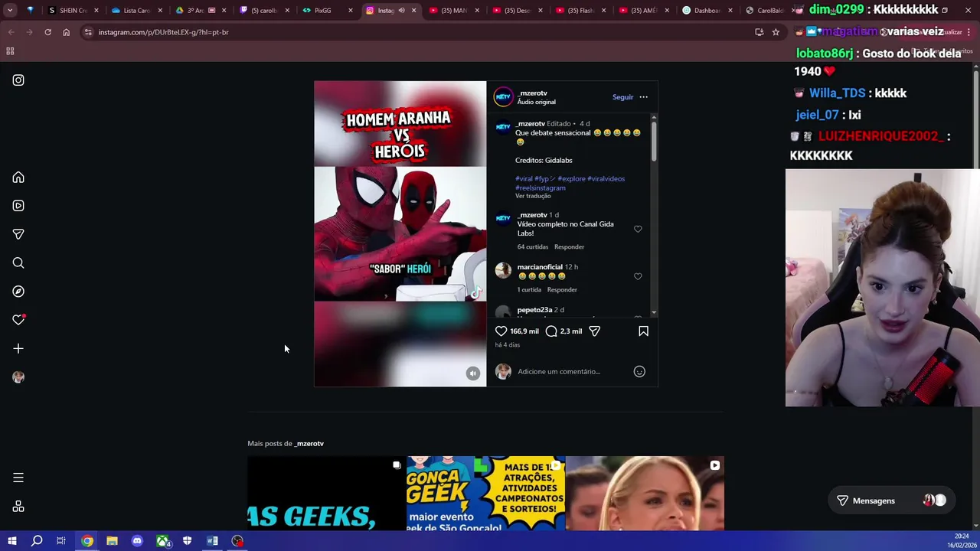The width and height of the screenshot is (980, 551).
Task: Bookmark this page with star icon
Action: tap(776, 32)
